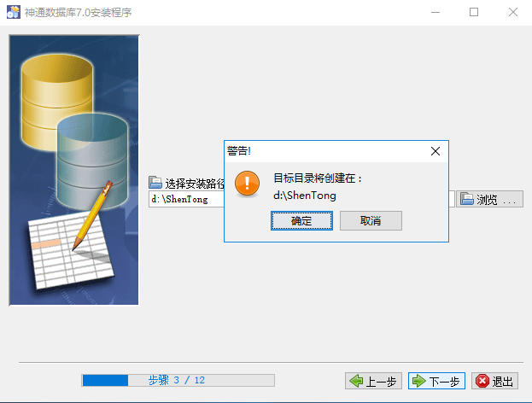
Task: Click the installer app icon in title bar
Action: click(14, 12)
